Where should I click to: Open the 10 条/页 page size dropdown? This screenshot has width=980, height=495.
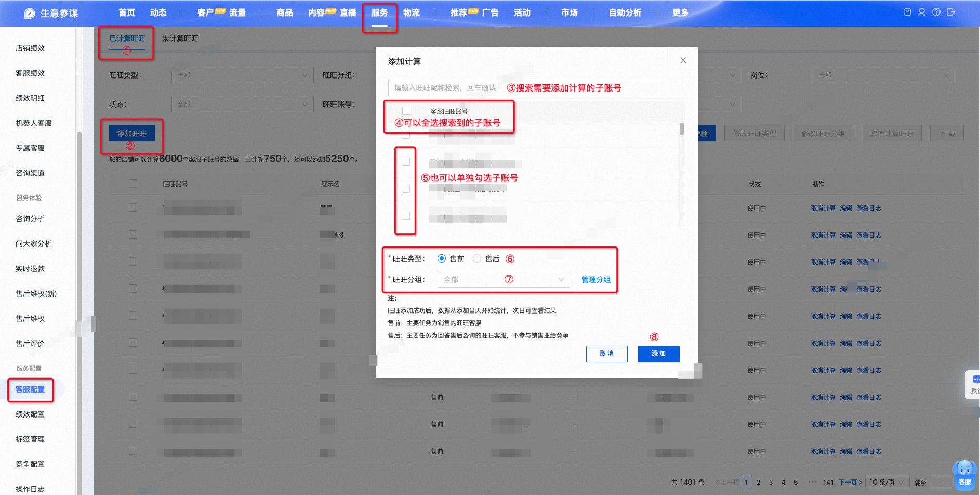[888, 483]
